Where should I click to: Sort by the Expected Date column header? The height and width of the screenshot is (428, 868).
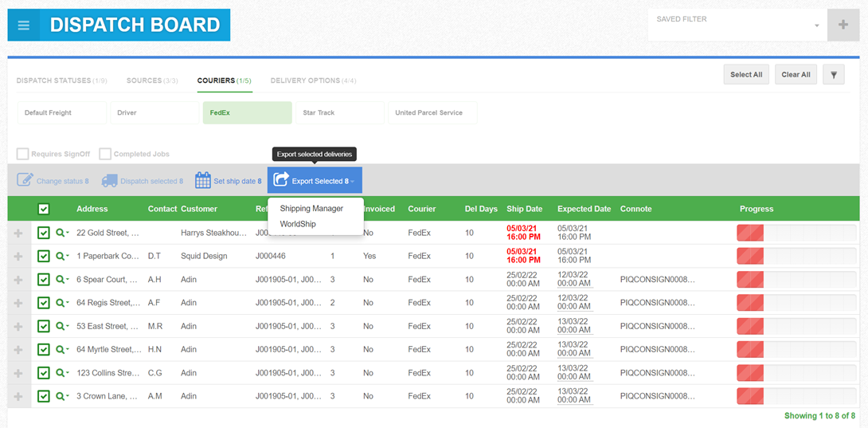tap(584, 209)
